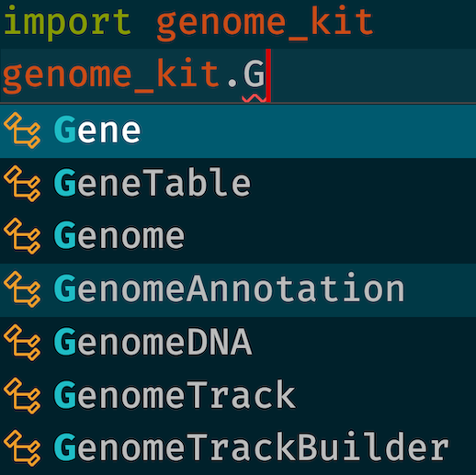Choose GeneTable from the suggestions

[x=238, y=184]
